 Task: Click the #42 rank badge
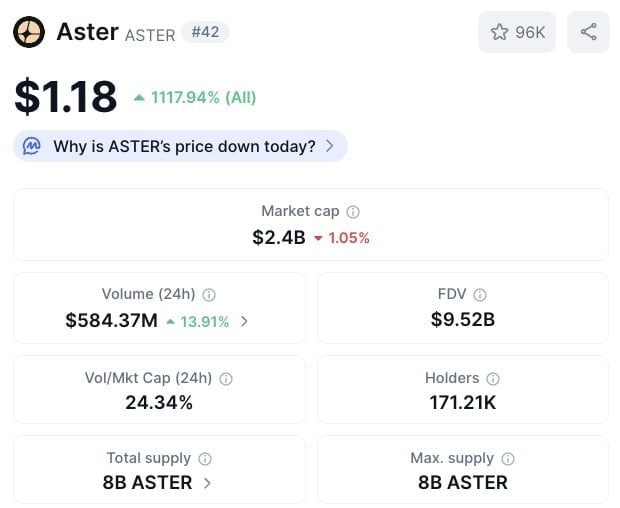click(x=205, y=32)
